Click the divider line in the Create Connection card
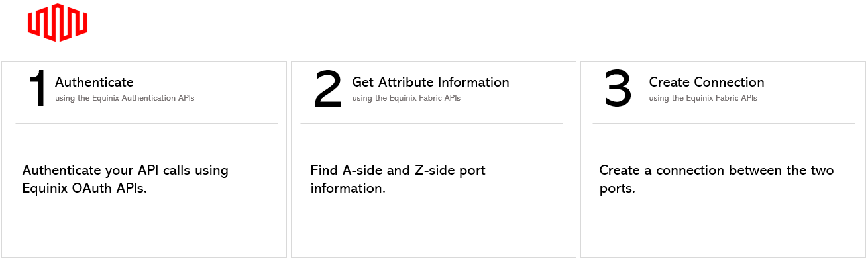868x260 pixels. coord(724,123)
